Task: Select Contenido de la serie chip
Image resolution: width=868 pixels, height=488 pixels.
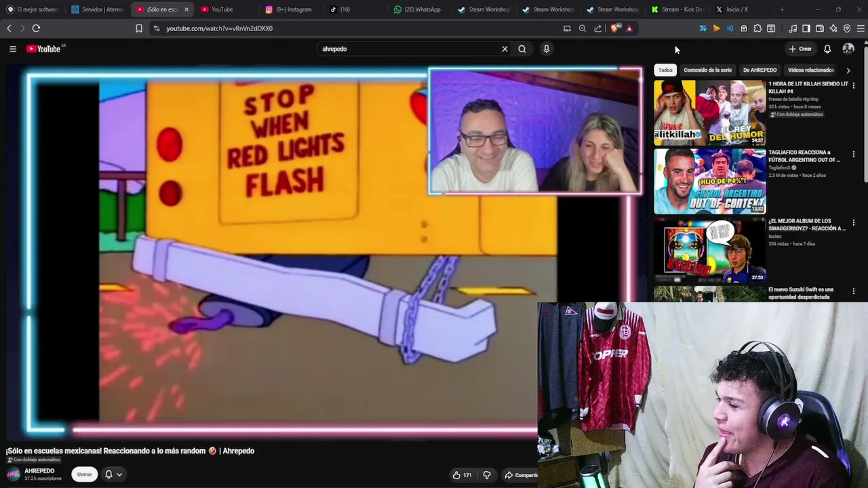Action: click(x=707, y=70)
